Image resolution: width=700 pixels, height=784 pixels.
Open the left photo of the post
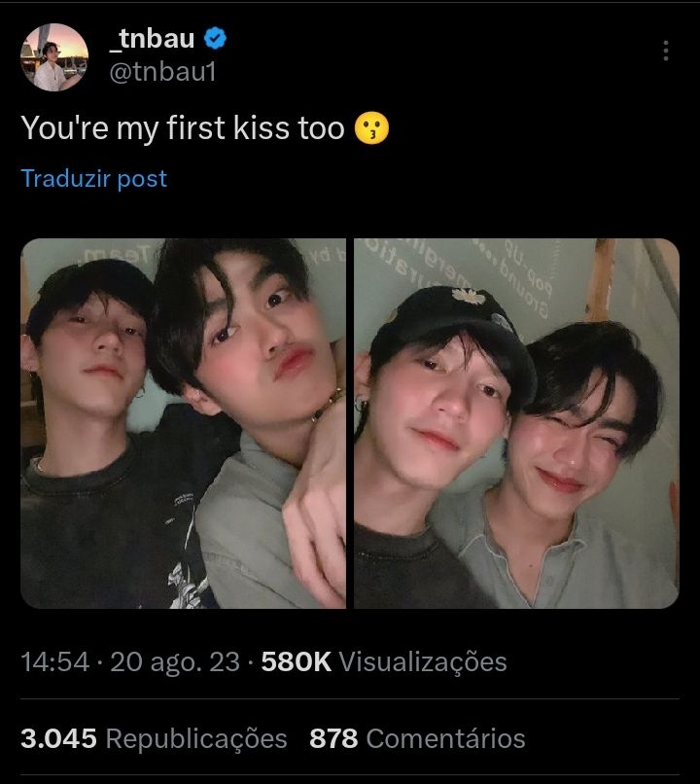pyautogui.click(x=183, y=423)
